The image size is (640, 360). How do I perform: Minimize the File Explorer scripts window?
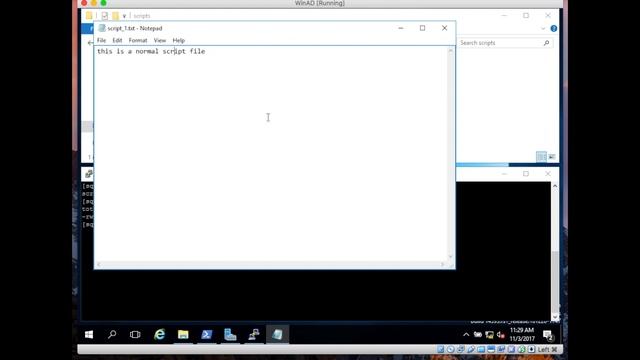point(504,16)
